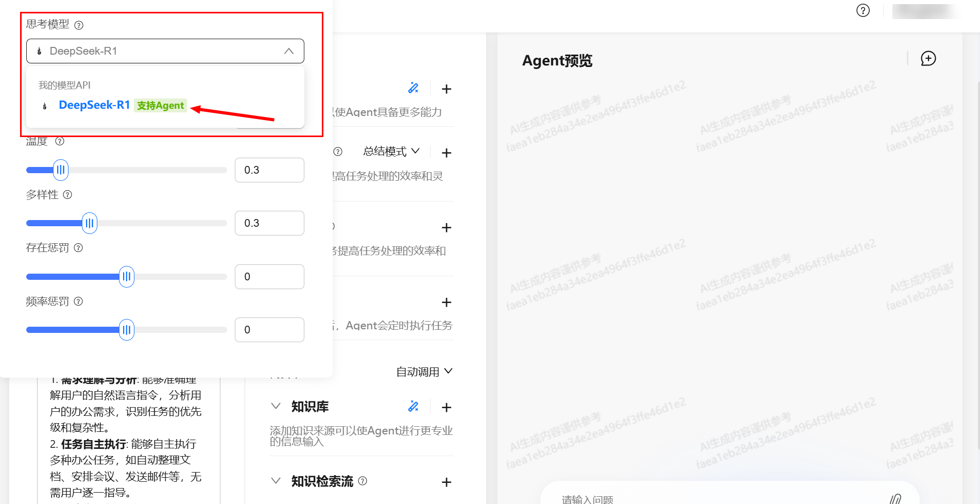980x504 pixels.
Task: Collapse the 知识库 section chevron
Action: (276, 406)
